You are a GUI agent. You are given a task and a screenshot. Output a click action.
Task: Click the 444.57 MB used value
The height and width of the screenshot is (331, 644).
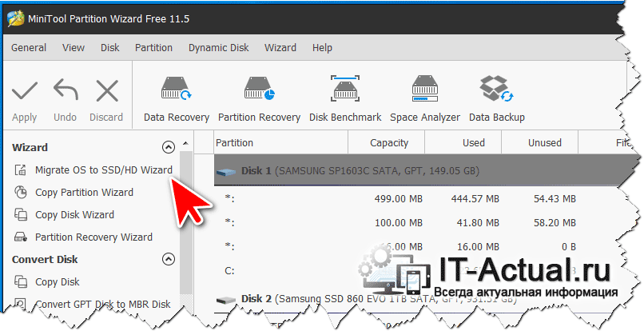click(x=475, y=199)
